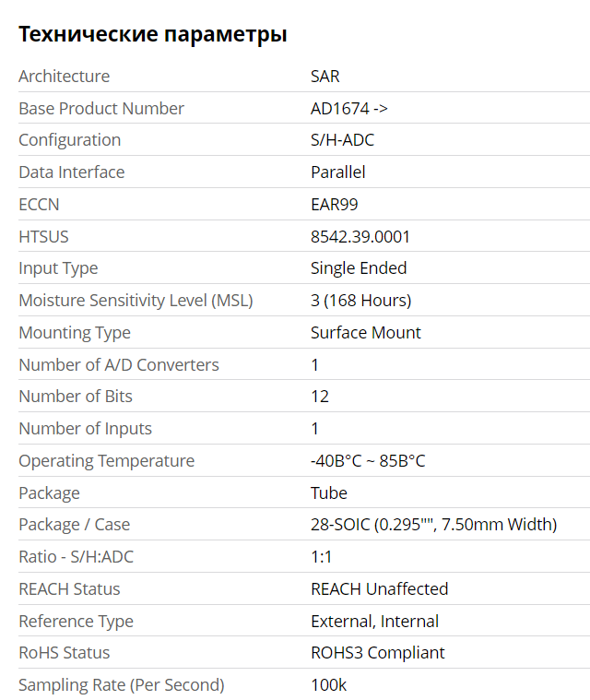Click the Surface Mount value
This screenshot has height=700, width=590.
(365, 333)
